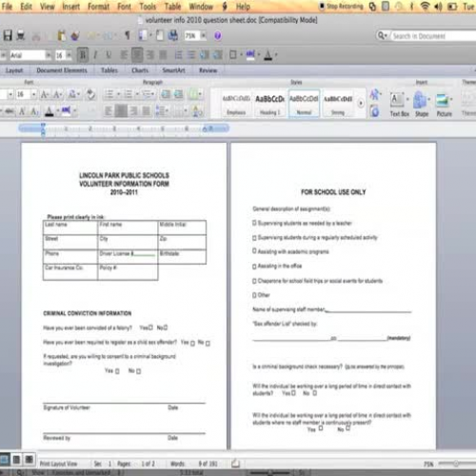Open the Insert menu
This screenshot has height=476, width=476.
click(x=70, y=7)
